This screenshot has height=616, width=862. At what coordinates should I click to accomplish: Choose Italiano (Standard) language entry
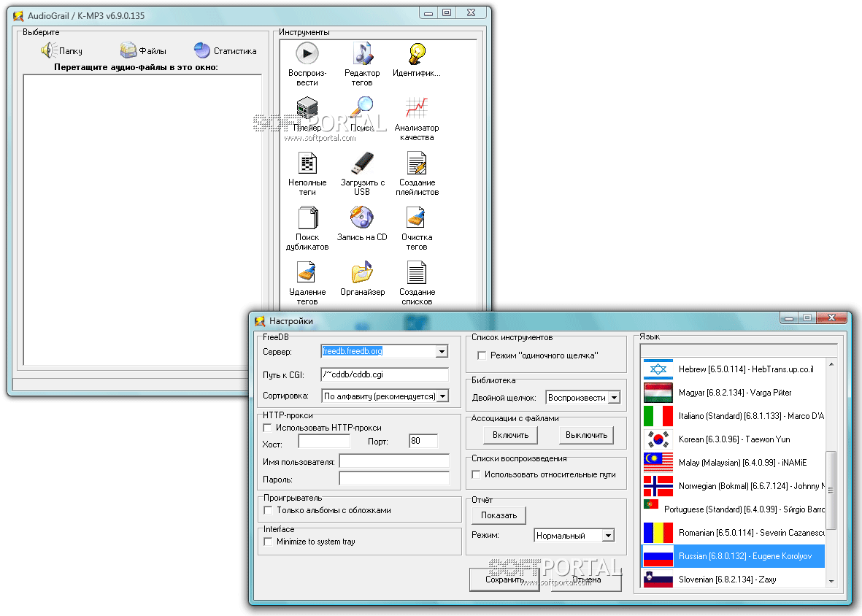click(734, 416)
